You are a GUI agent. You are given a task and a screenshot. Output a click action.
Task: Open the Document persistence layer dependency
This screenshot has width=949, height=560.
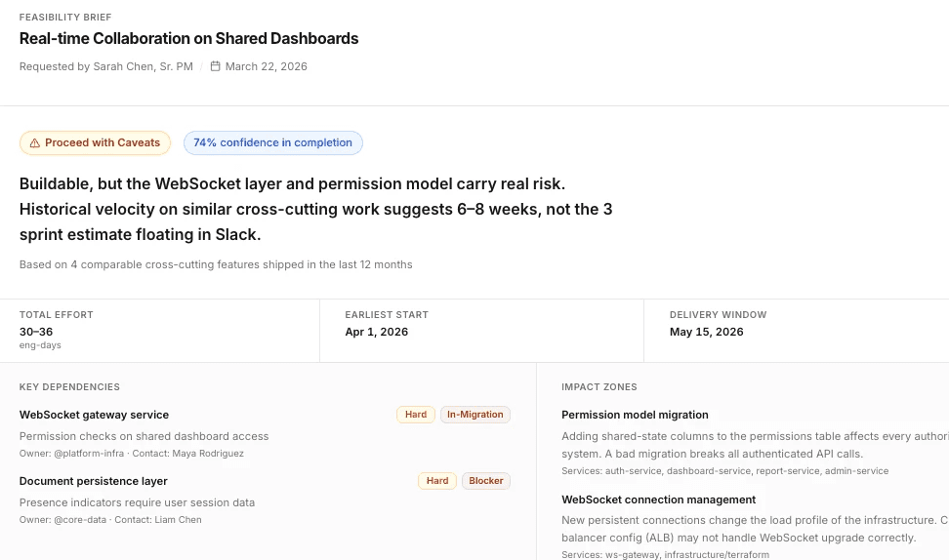93,481
